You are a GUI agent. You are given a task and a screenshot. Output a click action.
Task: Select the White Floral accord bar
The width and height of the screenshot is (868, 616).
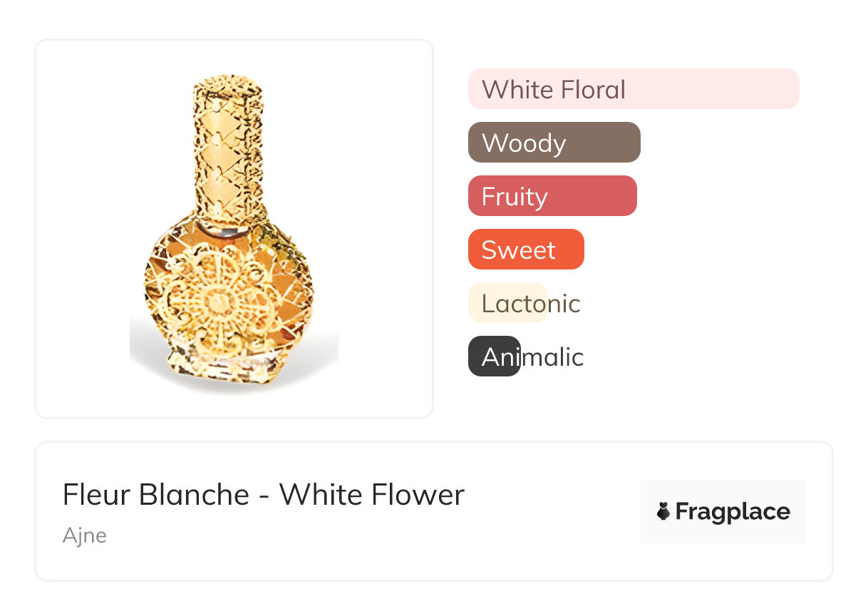[634, 89]
